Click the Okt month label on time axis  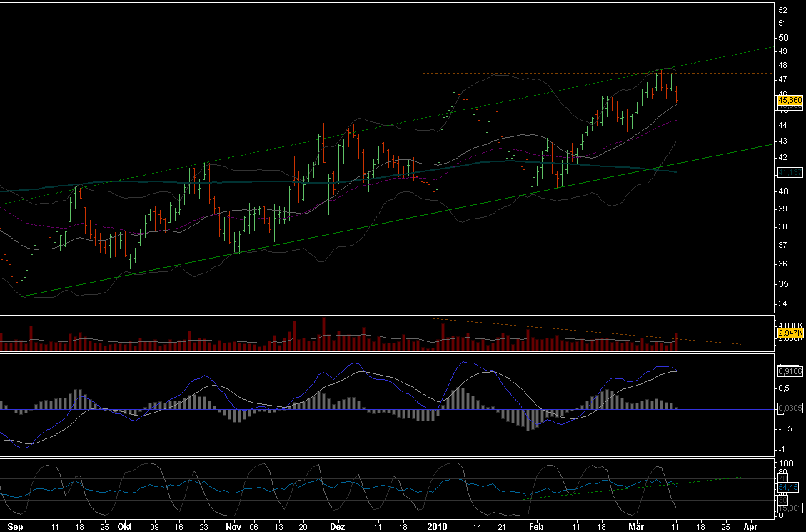coord(125,527)
